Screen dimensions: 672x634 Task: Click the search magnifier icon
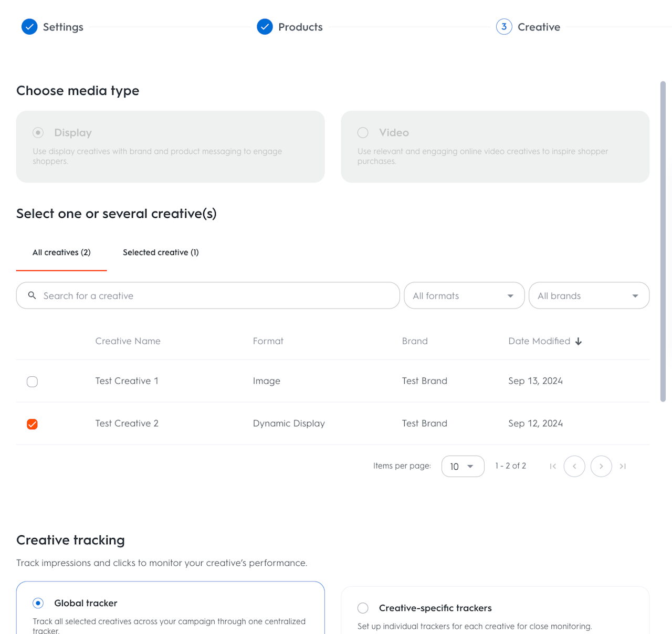[32, 295]
